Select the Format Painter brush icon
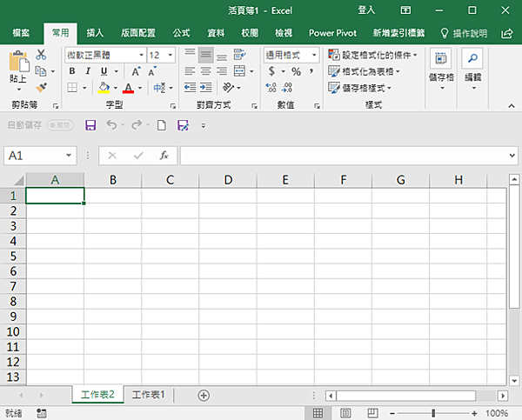 pos(42,88)
